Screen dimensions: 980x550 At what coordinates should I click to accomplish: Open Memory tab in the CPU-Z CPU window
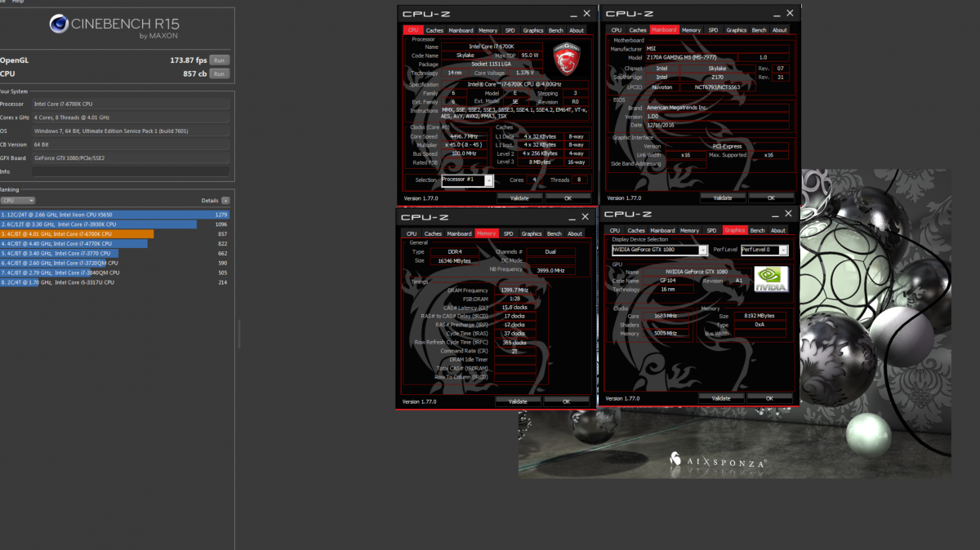[x=488, y=31]
